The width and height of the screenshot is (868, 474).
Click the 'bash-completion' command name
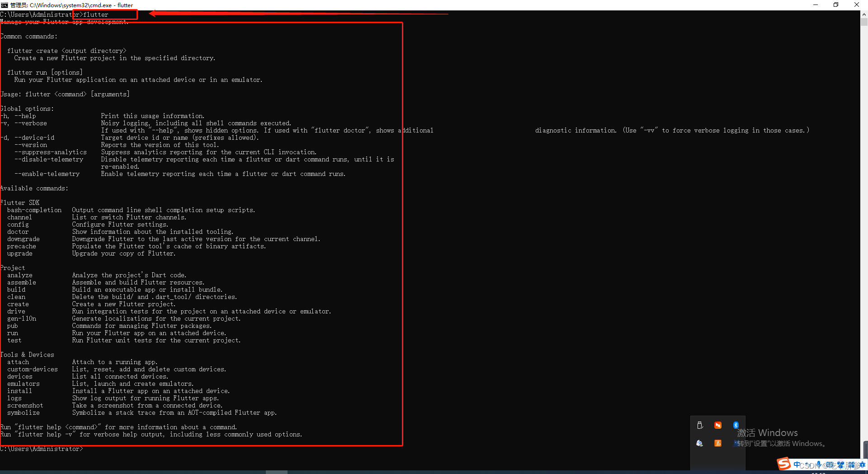click(34, 210)
